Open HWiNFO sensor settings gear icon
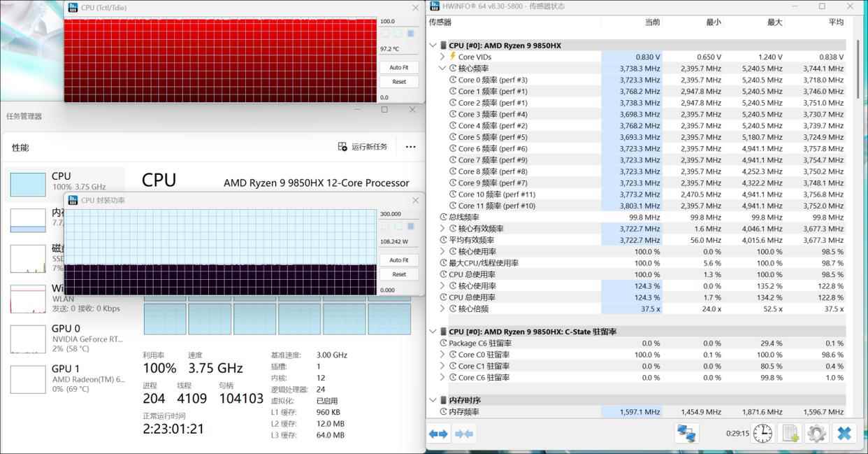Screen dimensions: 868x454 [x=816, y=433]
